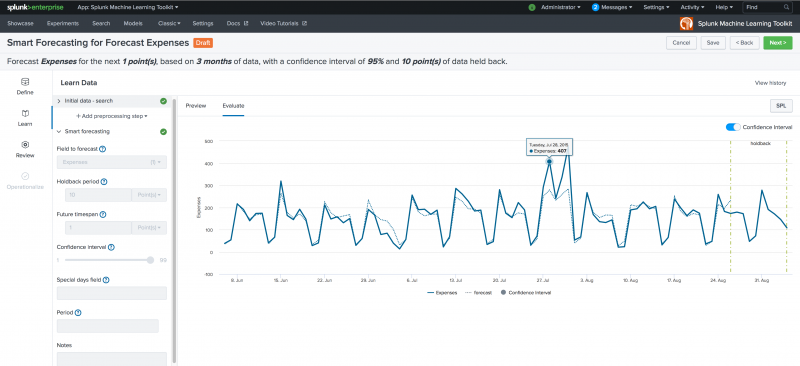The height and width of the screenshot is (366, 800).
Task: Collapse the Smart forecasting section
Action: tap(59, 132)
